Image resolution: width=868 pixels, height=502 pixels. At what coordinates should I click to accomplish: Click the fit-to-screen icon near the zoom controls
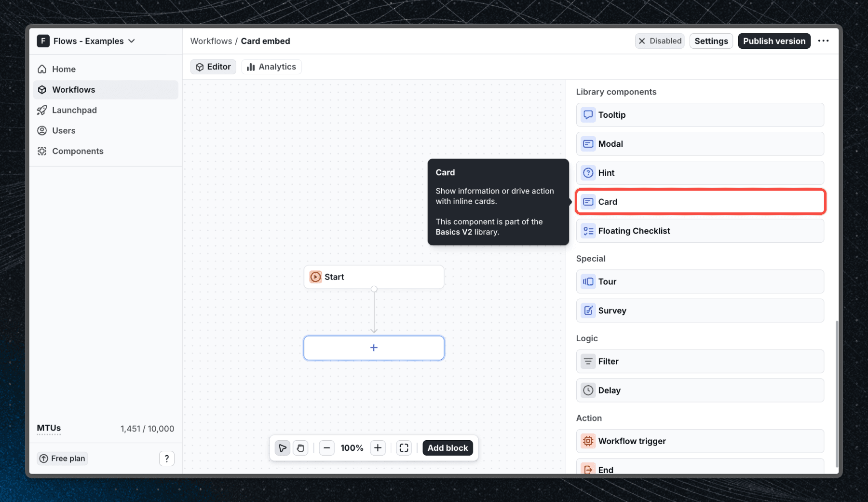point(404,448)
